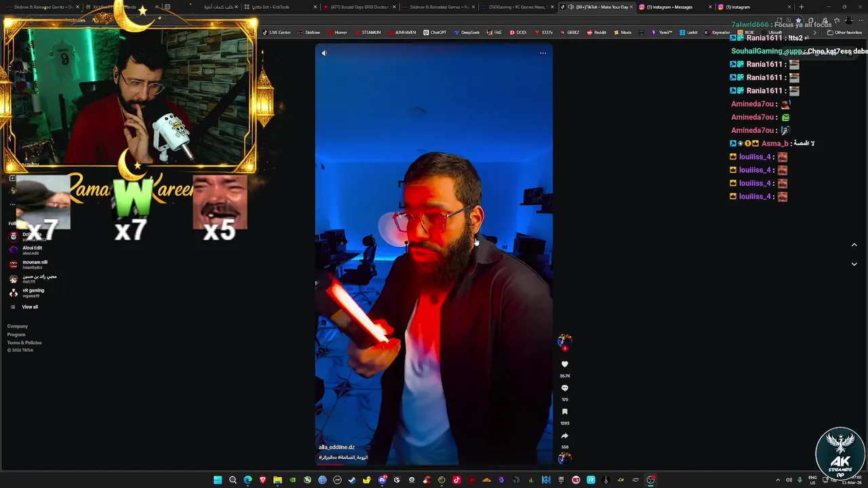Go to previous video with up chevron
Viewport: 868px width, 488px height.
854,245
